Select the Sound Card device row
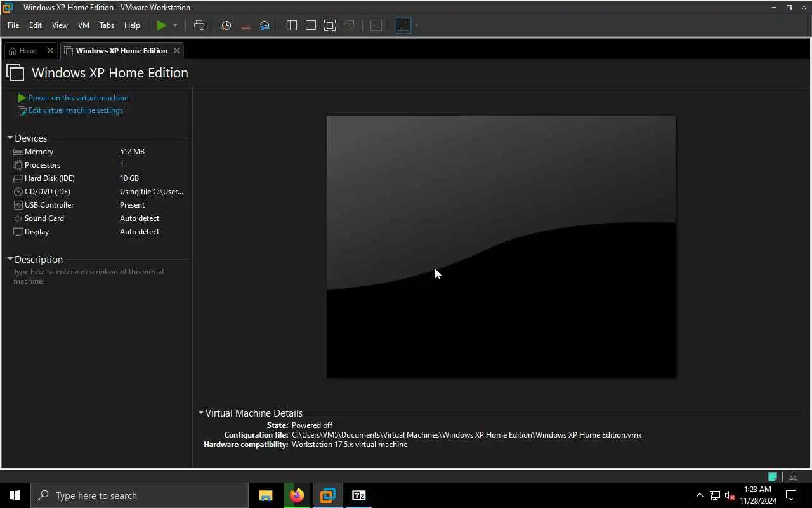This screenshot has height=508, width=812. (98, 218)
